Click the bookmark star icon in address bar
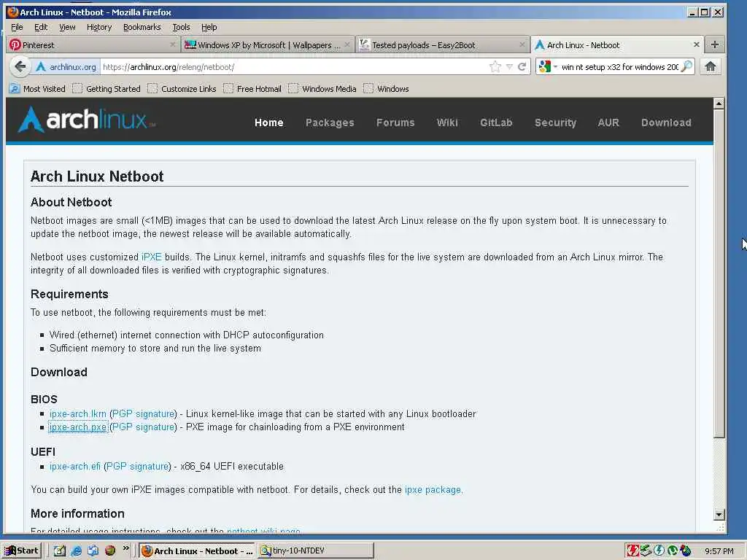The image size is (747, 560). pos(495,66)
